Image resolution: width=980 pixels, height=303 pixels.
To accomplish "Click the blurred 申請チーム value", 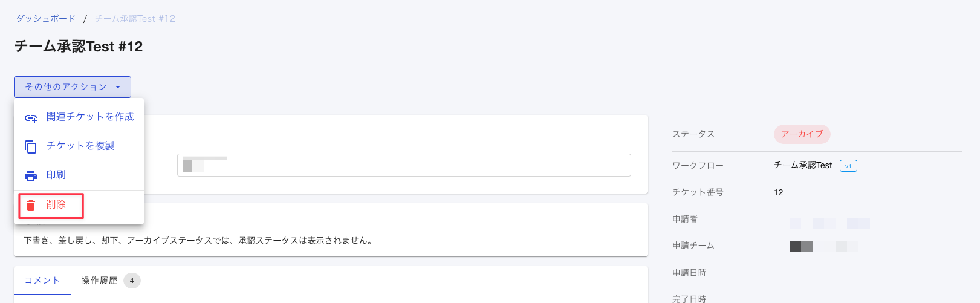I will 823,246.
